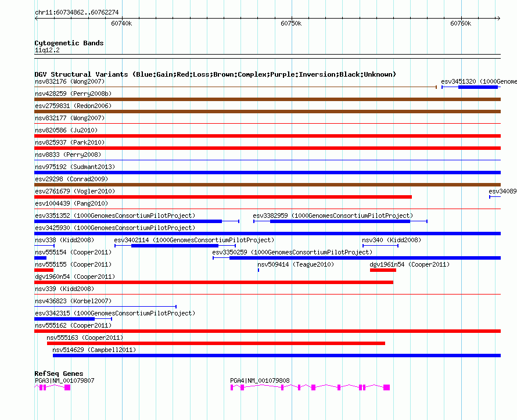Click nsv8833 (Perry2008) label
Image resolution: width=517 pixels, height=420 pixels.
(68, 155)
